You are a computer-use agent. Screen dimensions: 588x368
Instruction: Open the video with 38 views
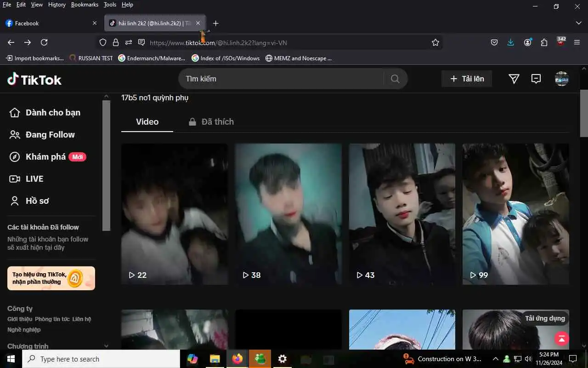pyautogui.click(x=288, y=214)
